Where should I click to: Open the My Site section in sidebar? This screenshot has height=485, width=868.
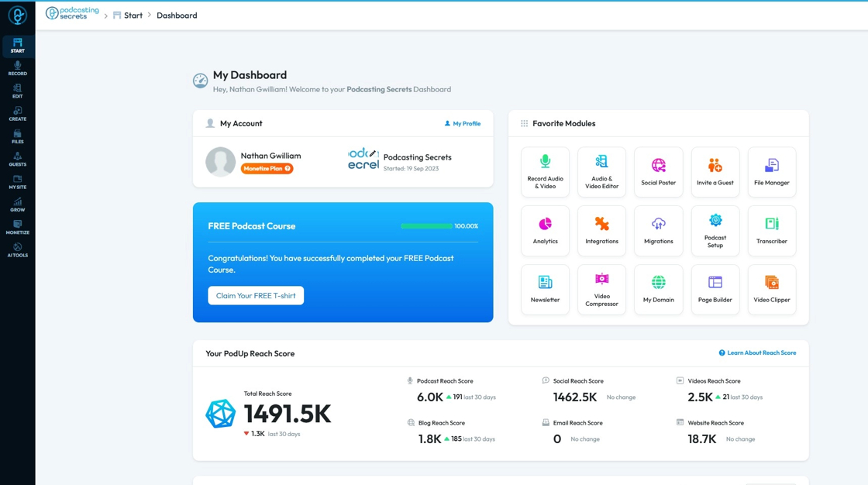pyautogui.click(x=17, y=182)
